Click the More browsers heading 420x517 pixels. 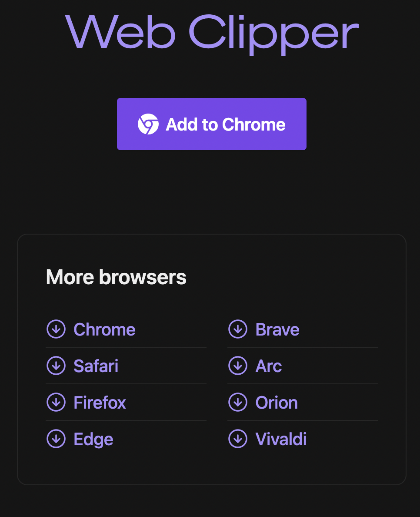click(x=116, y=277)
